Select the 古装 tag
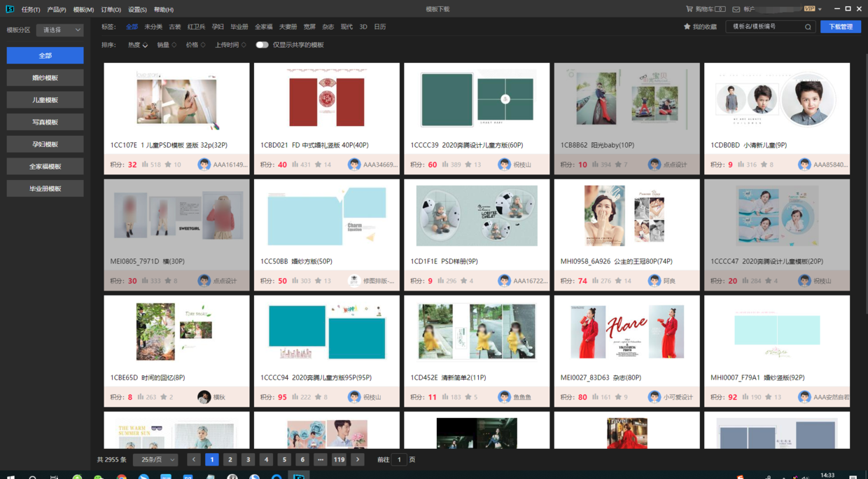This screenshot has height=479, width=868. pos(175,27)
